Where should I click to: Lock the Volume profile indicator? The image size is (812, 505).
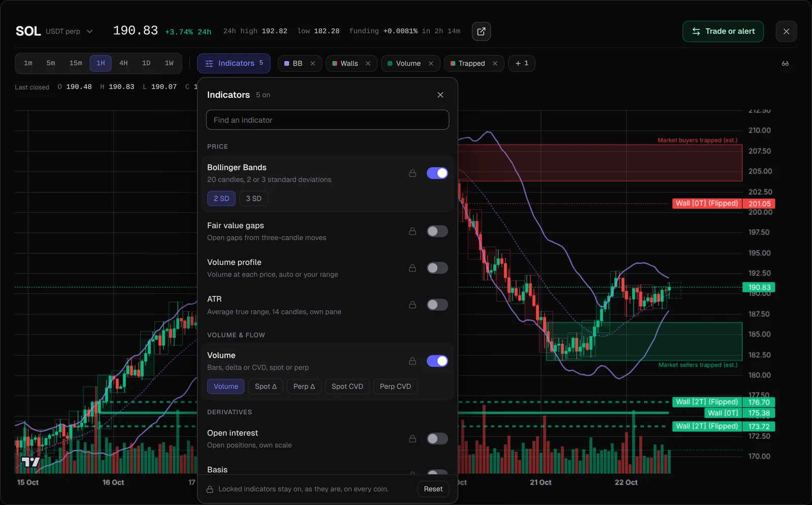click(x=413, y=268)
